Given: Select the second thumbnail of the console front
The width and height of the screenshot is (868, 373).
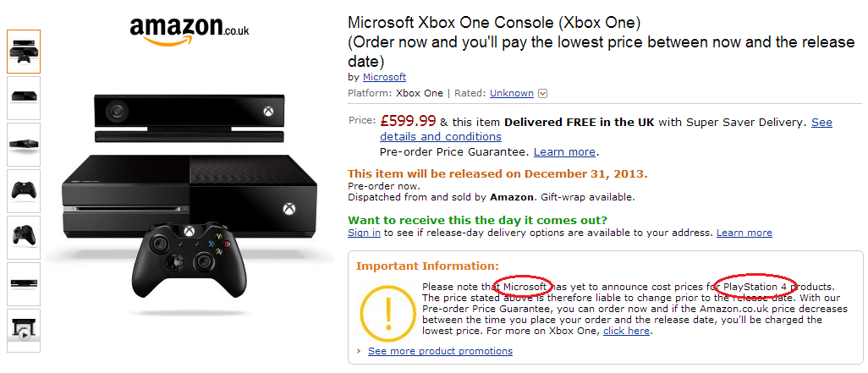Looking at the screenshot, I should coord(24,98).
